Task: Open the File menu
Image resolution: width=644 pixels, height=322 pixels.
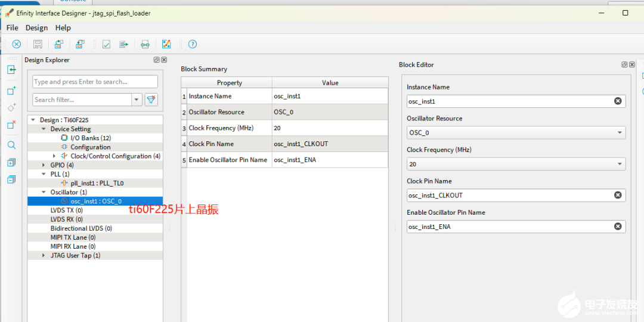Action: (x=12, y=27)
